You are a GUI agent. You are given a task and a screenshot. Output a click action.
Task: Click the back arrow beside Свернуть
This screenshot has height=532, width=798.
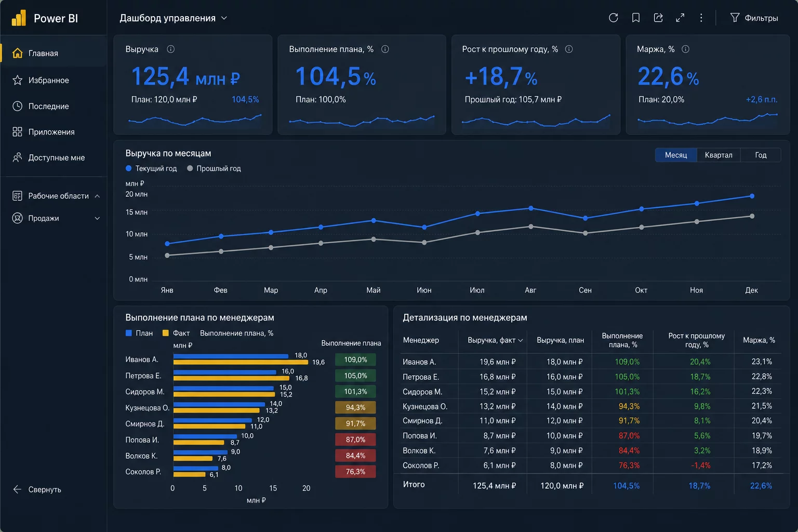pos(17,489)
